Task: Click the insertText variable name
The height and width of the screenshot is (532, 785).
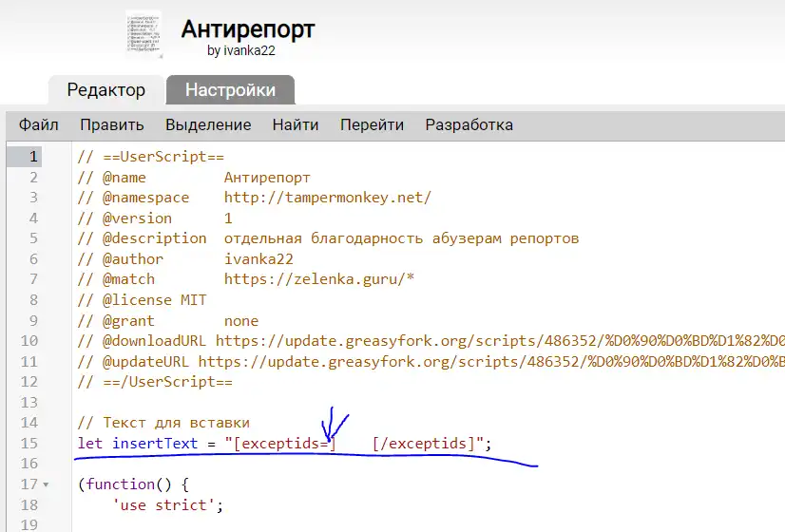Action: pyautogui.click(x=155, y=444)
